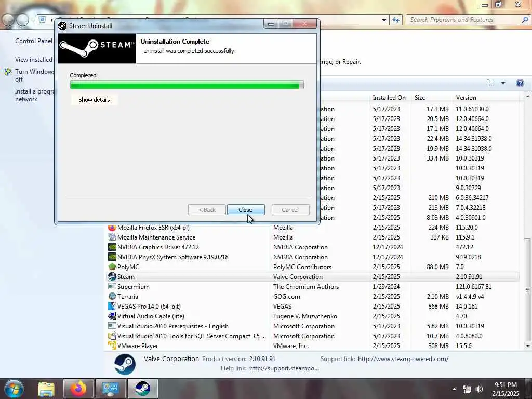532x399 pixels.
Task: Click the green Completed progress bar
Action: click(187, 85)
